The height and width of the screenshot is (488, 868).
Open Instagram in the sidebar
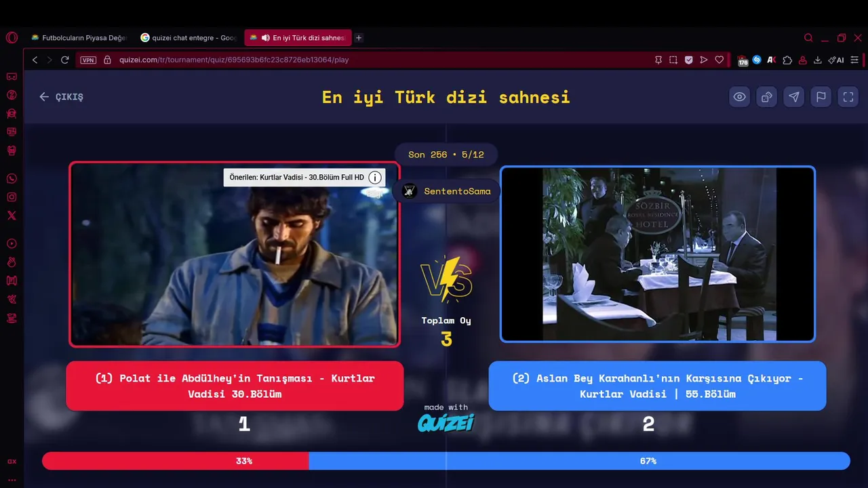(x=12, y=197)
